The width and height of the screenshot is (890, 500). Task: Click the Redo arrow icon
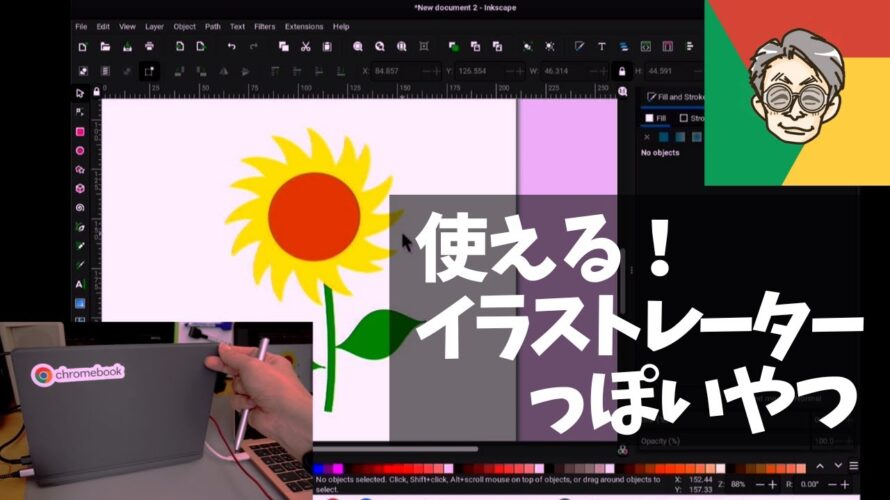tap(253, 47)
